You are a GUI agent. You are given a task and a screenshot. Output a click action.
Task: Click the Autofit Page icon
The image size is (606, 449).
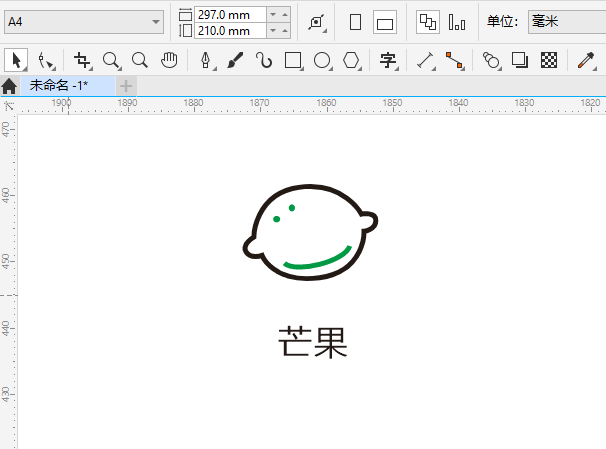(317, 22)
